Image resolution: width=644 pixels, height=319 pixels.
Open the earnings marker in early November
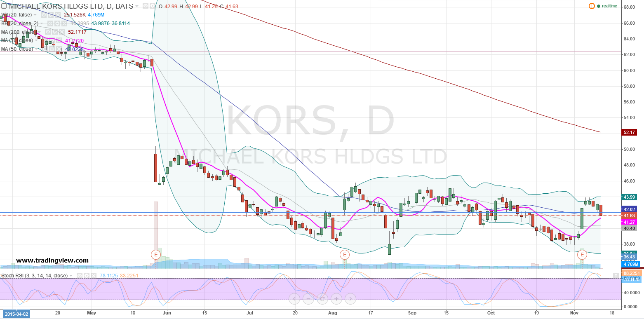(582, 254)
